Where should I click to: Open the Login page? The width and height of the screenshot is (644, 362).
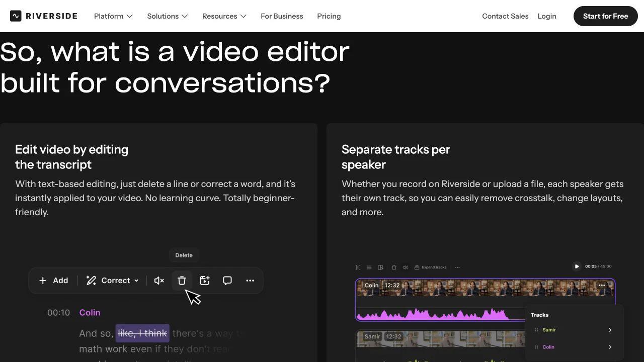547,16
